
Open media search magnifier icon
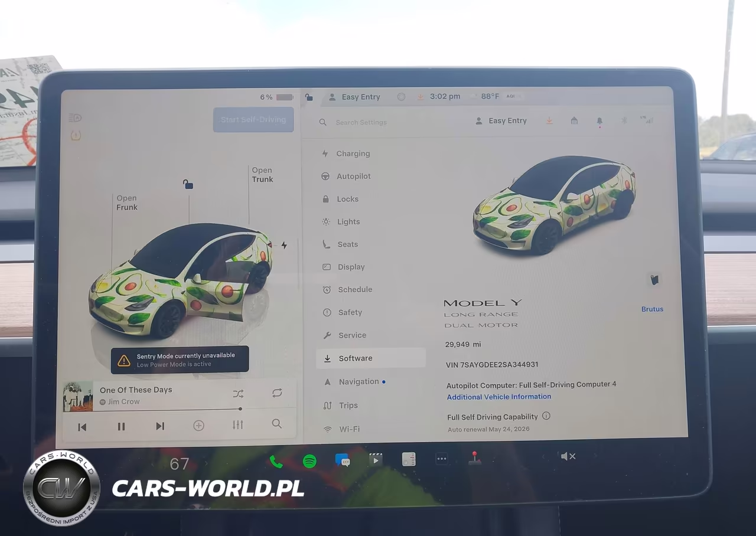[x=276, y=423]
